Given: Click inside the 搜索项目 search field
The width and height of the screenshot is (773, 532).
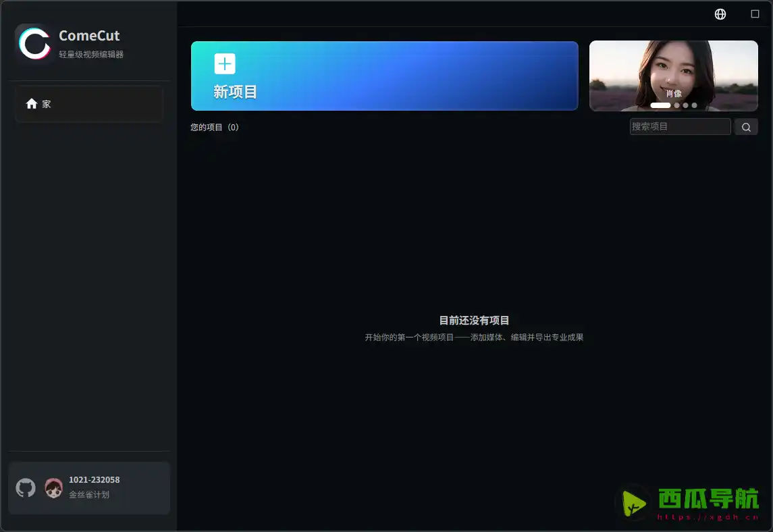Looking at the screenshot, I should tap(680, 126).
